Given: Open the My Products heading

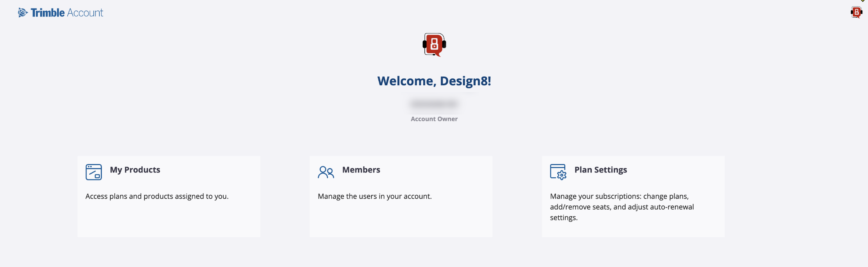Looking at the screenshot, I should (135, 170).
